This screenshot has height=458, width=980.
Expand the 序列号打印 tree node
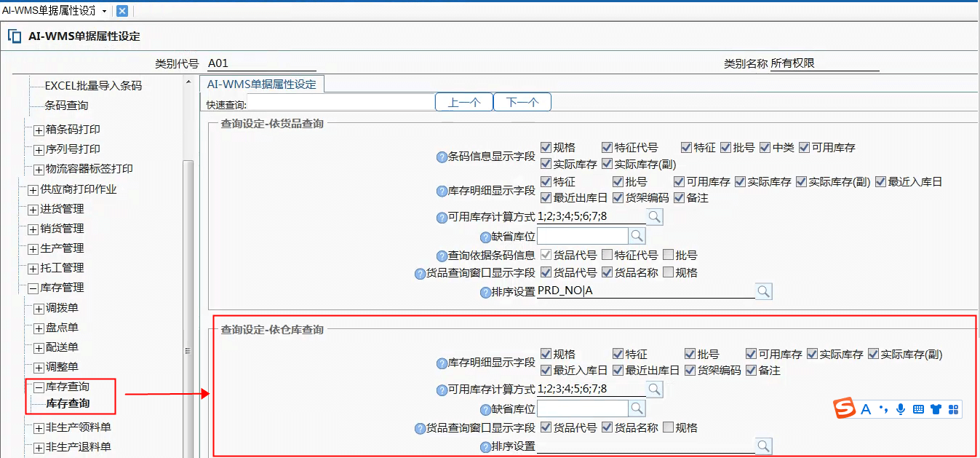pyautogui.click(x=39, y=149)
